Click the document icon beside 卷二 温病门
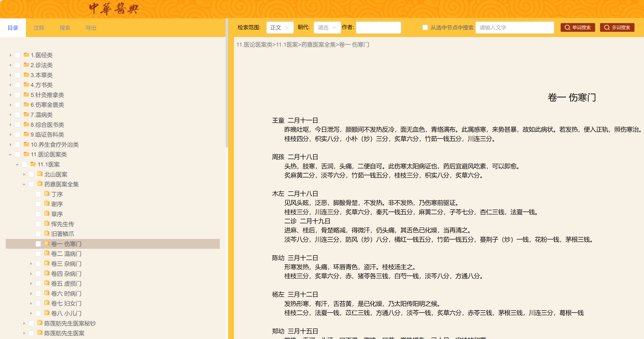Screen dimensions: 644x339 coord(47,253)
